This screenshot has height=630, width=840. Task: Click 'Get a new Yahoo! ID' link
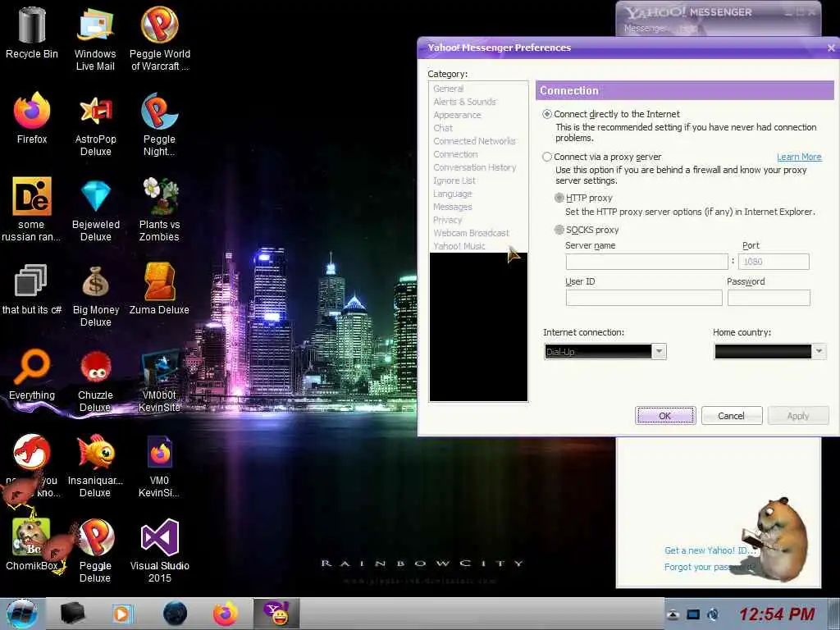(x=710, y=550)
